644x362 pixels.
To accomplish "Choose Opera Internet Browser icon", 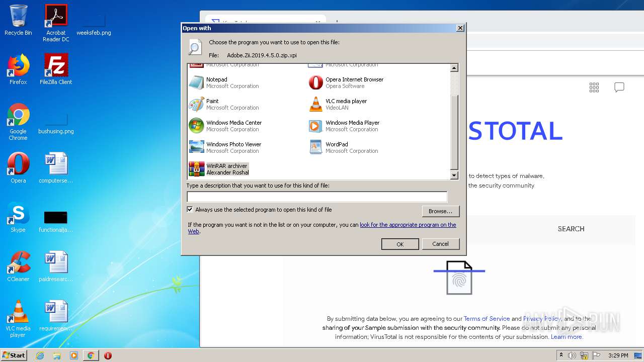I will click(315, 82).
